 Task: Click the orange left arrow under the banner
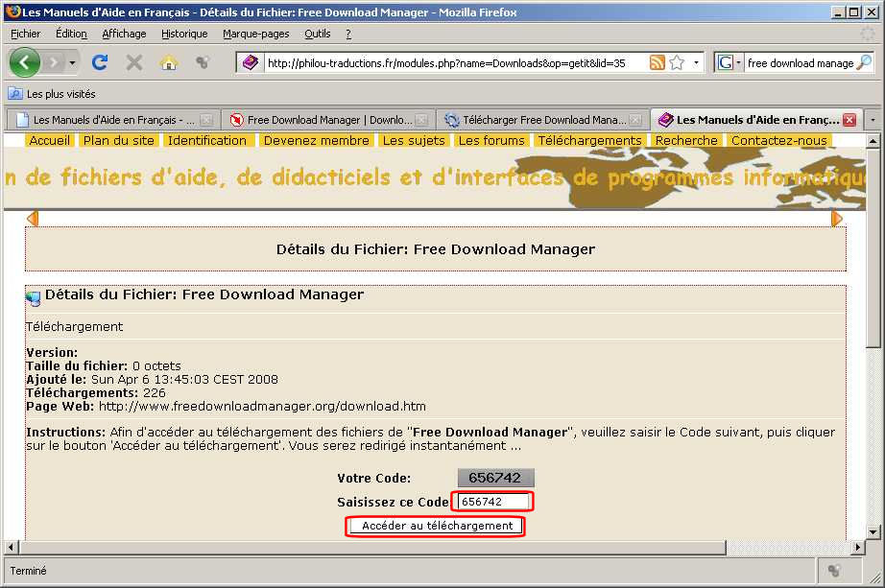33,219
